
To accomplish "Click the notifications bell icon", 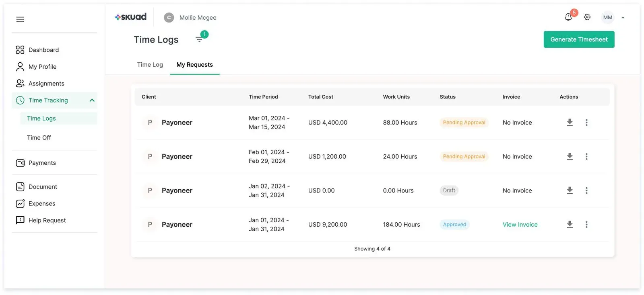I will (x=568, y=17).
